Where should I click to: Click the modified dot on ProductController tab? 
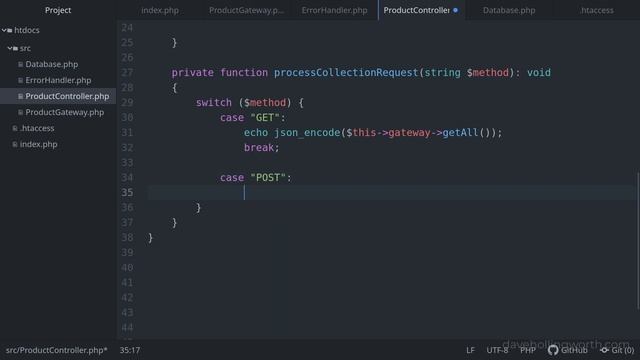click(x=456, y=10)
